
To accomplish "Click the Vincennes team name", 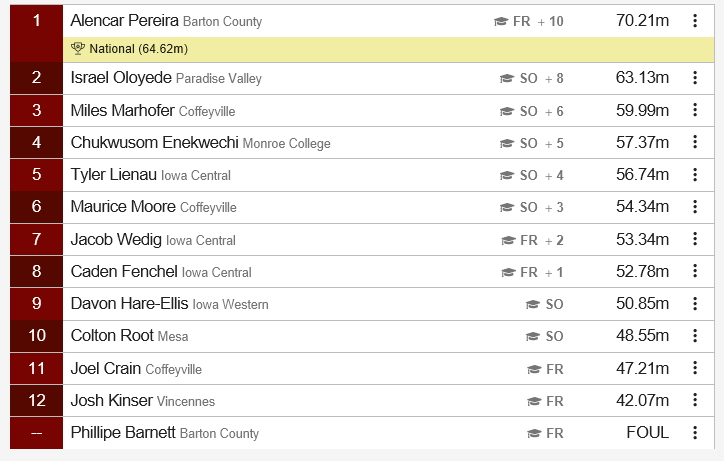I will (186, 401).
